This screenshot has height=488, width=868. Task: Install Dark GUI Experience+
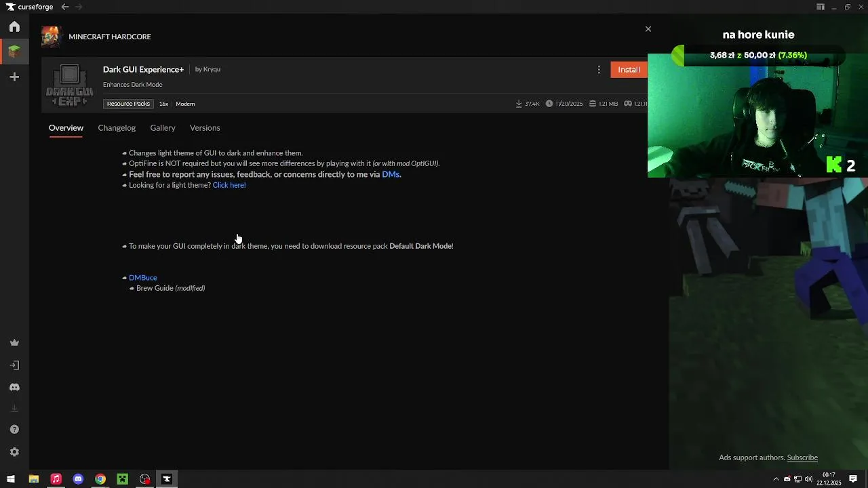coord(629,70)
